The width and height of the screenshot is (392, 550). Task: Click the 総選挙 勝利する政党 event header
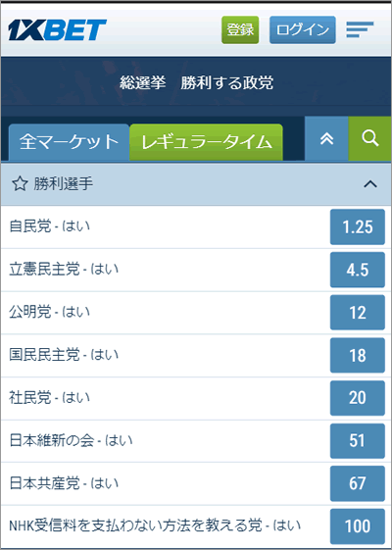point(196,83)
